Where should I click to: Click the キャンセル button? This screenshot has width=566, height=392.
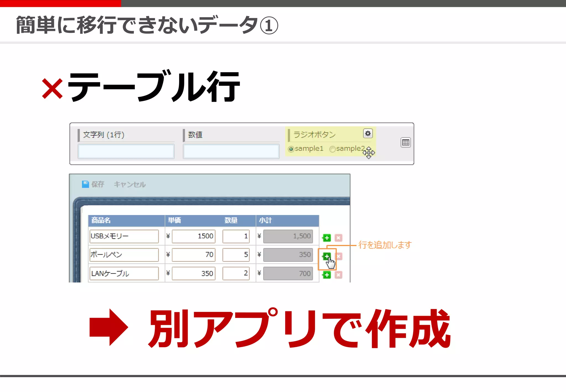point(130,184)
